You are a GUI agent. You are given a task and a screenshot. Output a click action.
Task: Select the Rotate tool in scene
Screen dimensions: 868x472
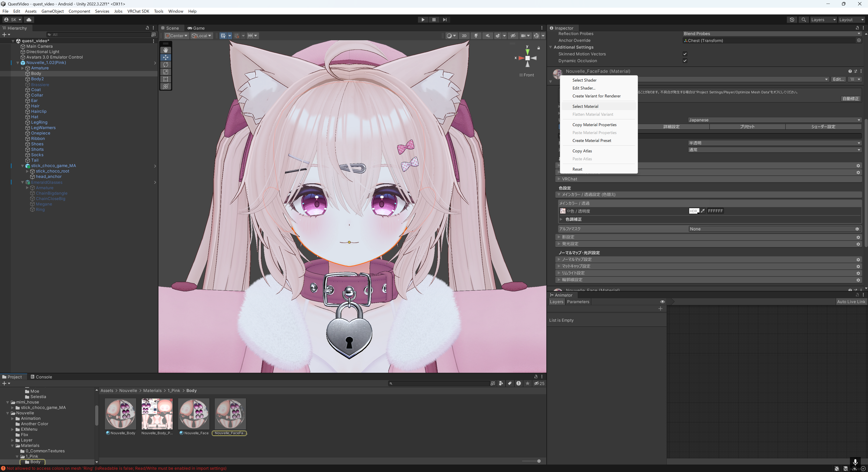pos(165,65)
